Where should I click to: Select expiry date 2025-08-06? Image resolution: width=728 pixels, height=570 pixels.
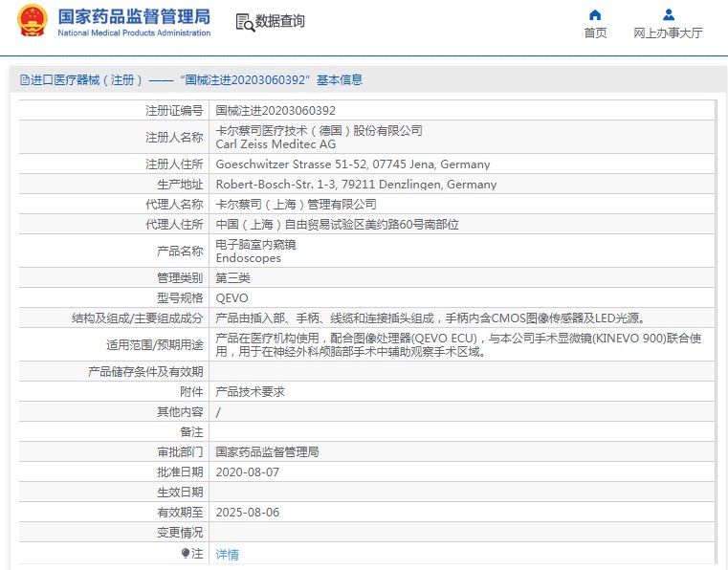coord(248,513)
